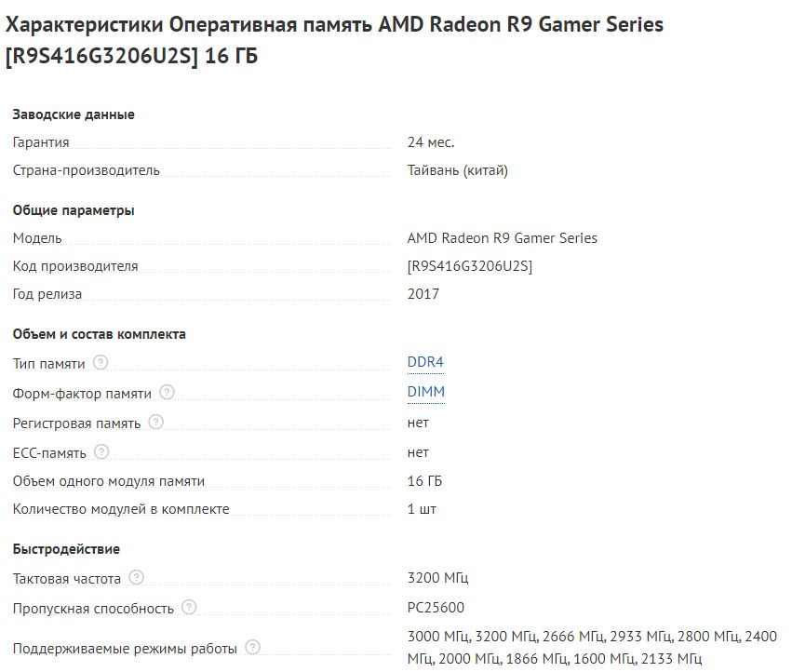
Task: Follow the DIMM form-factor link
Action: coord(425,392)
